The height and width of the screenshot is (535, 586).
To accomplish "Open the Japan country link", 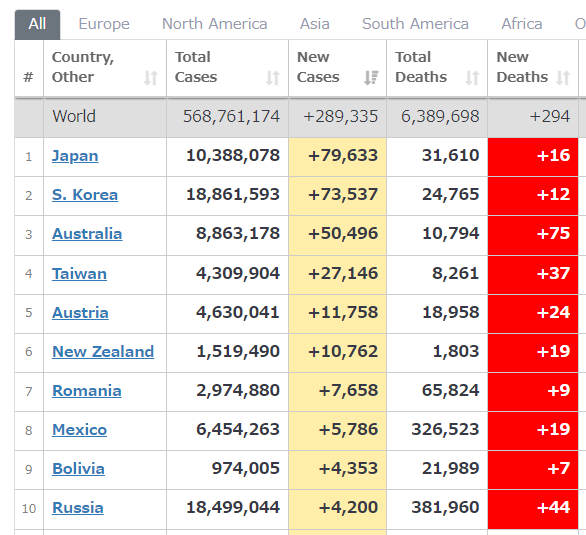I will 75,156.
